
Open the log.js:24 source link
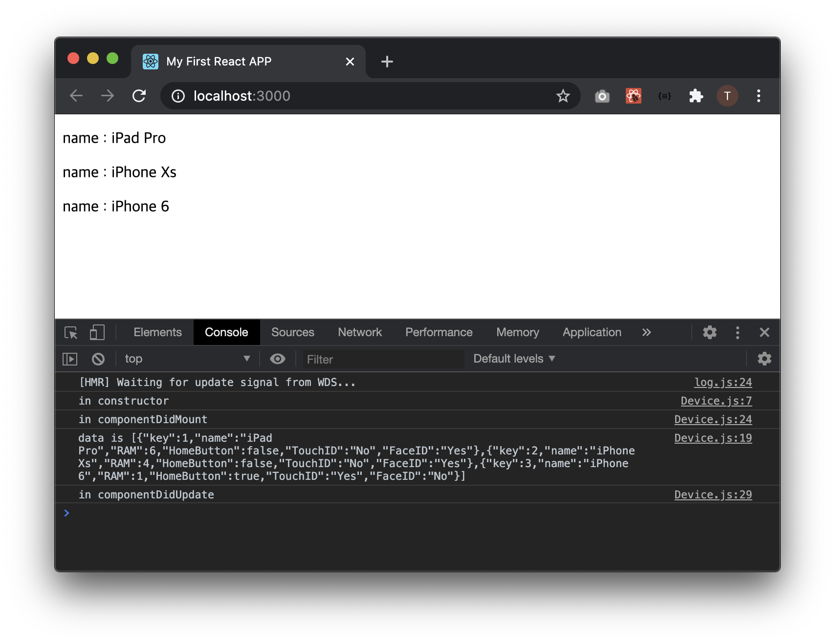point(723,383)
